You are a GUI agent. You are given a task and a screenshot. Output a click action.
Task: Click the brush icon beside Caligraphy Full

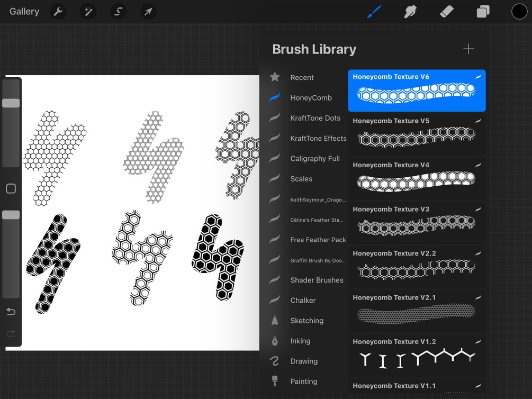click(x=275, y=158)
